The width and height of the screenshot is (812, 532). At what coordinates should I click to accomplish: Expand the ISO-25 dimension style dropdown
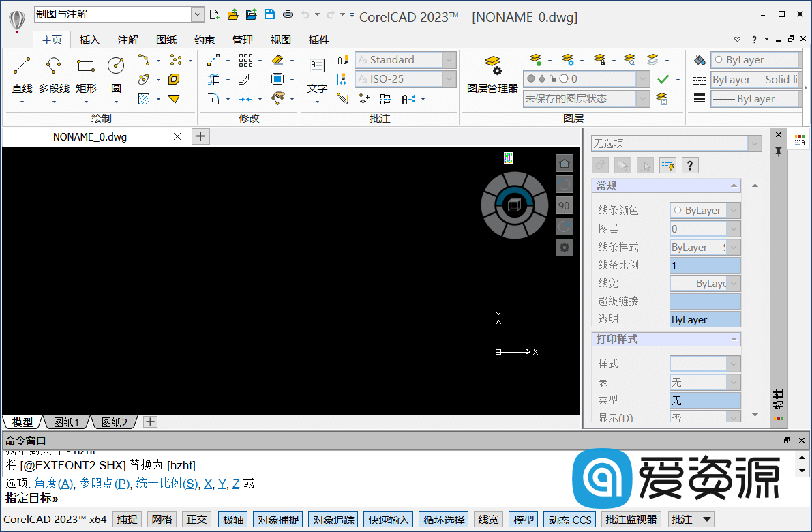click(449, 78)
